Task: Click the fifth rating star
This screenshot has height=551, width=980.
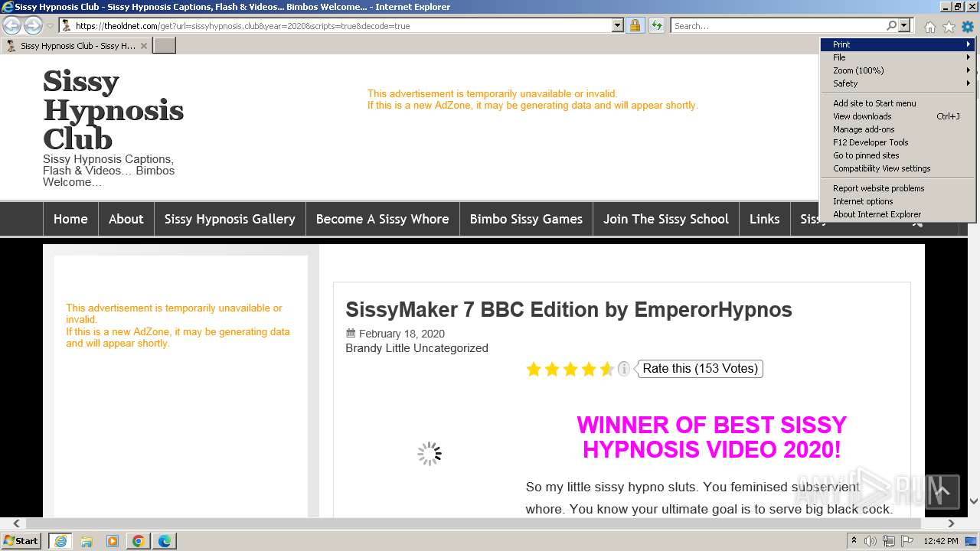Action: [607, 370]
